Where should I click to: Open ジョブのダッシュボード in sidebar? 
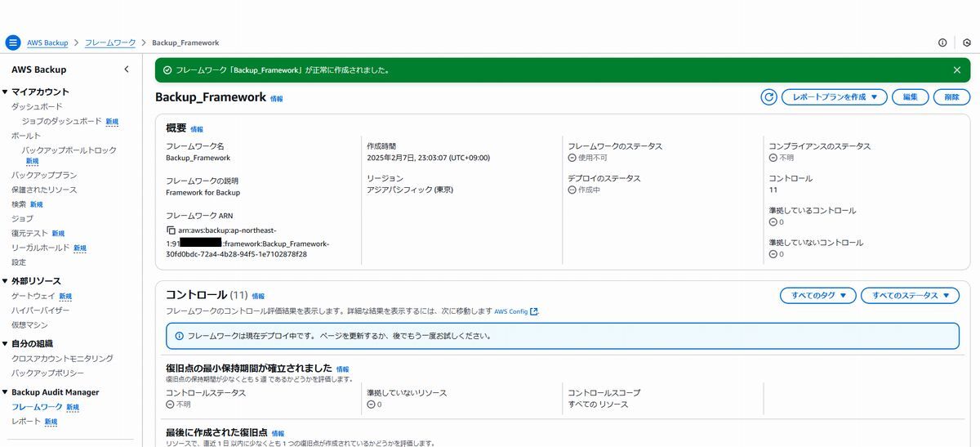point(62,121)
